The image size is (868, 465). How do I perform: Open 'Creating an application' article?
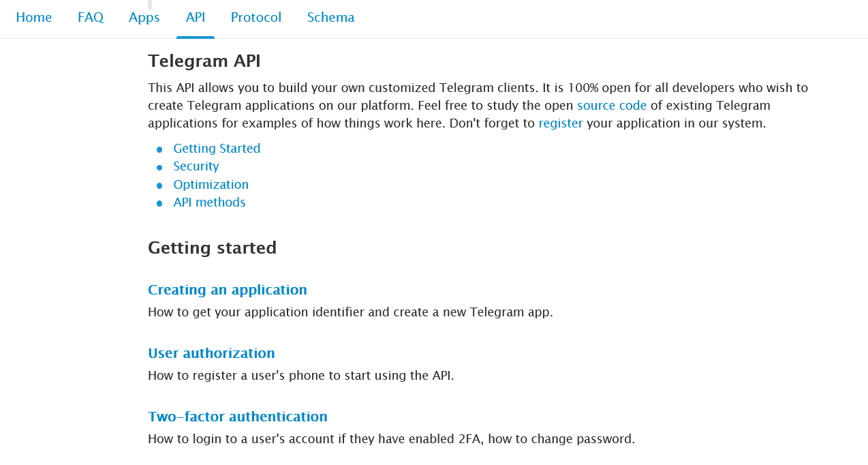pos(228,290)
